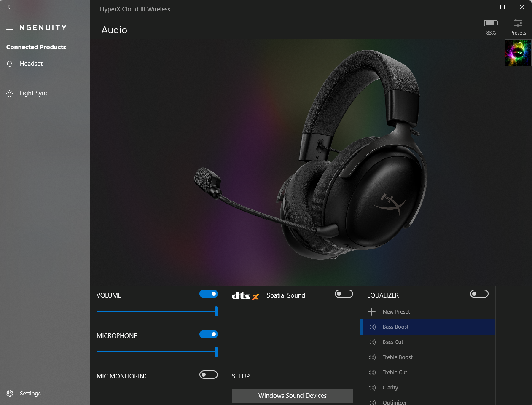Turn off the Volume toggle
Screen dimensions: 532x405
209,294
